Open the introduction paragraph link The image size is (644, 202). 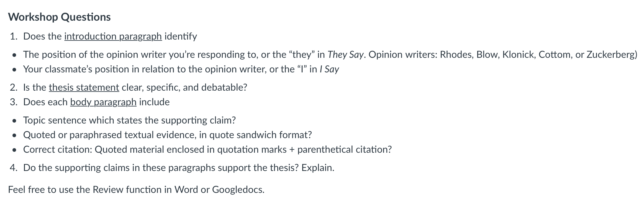(113, 37)
